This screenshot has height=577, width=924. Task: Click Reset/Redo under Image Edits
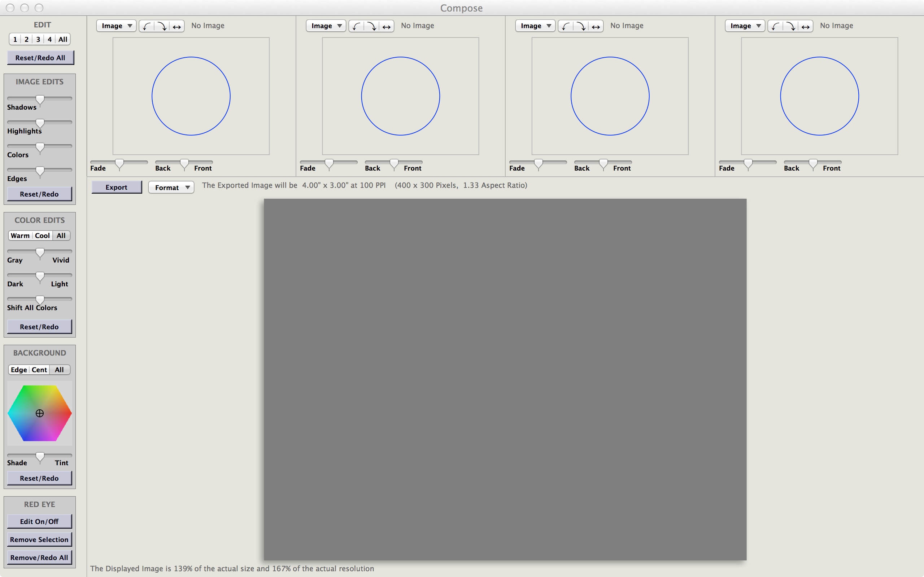tap(40, 194)
